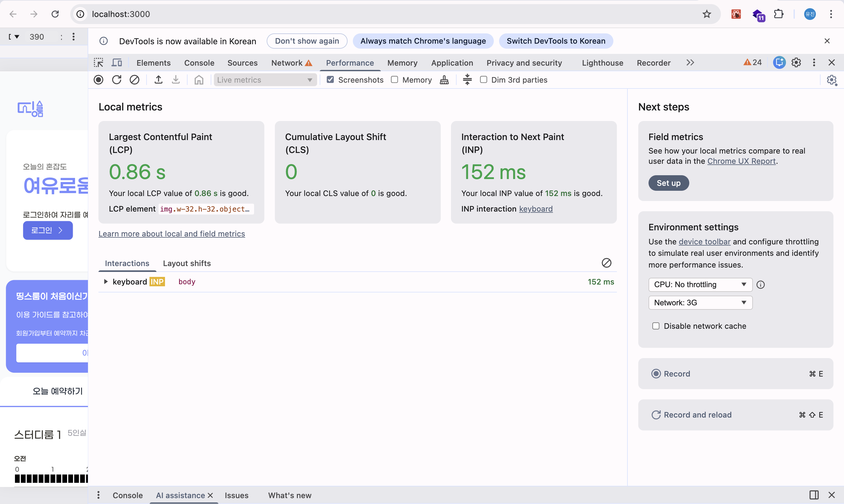Switch to the Lighthouse tab
The width and height of the screenshot is (844, 504).
coord(603,63)
